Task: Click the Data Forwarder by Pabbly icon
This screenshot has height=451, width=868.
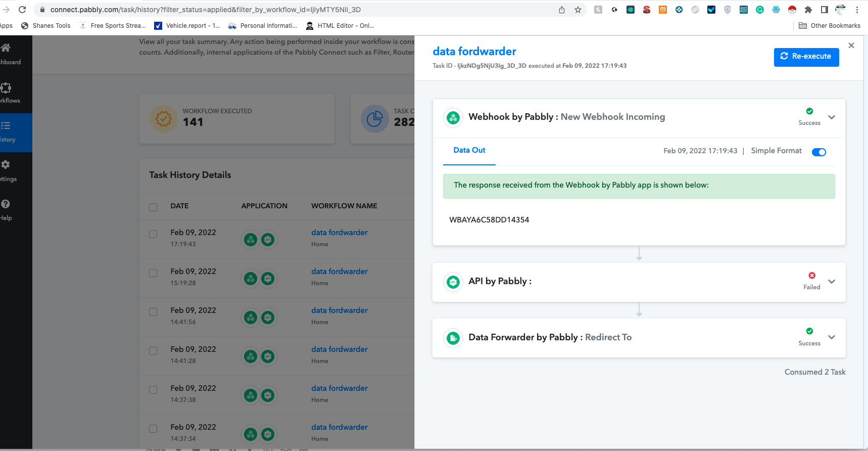Action: point(453,338)
